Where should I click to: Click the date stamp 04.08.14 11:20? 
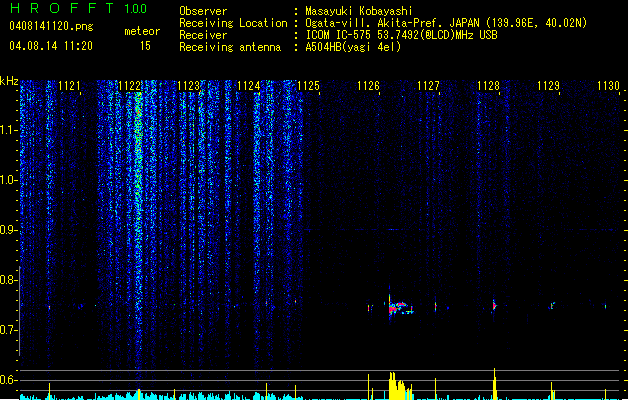point(51,46)
